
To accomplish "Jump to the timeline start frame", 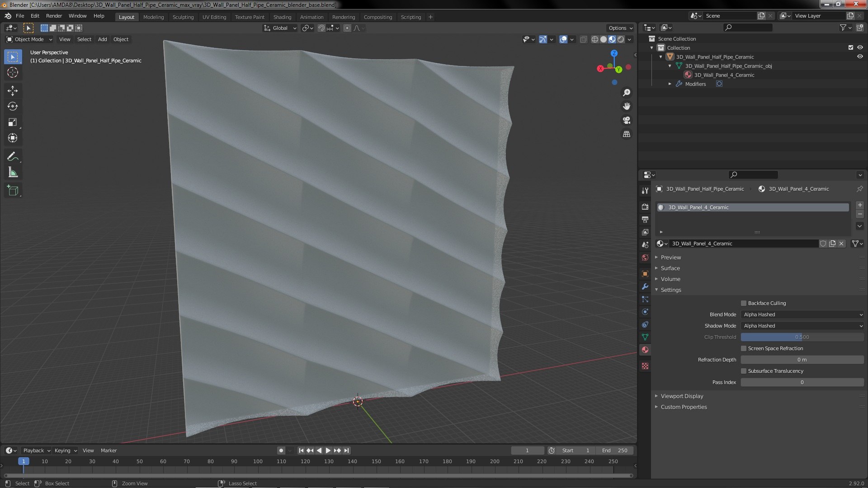I will [x=301, y=450].
